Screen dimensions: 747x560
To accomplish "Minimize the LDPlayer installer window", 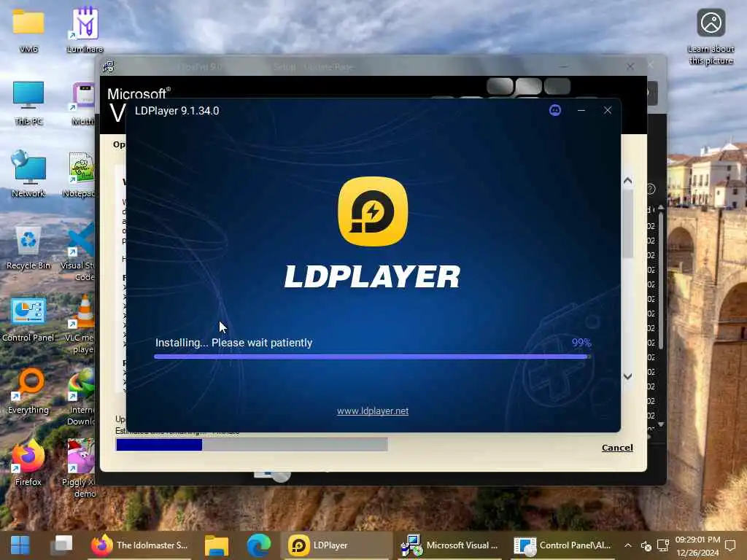I will 581,111.
